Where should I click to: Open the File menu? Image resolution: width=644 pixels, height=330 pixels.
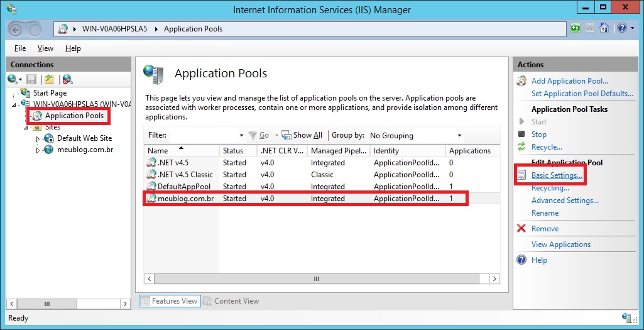[x=20, y=48]
